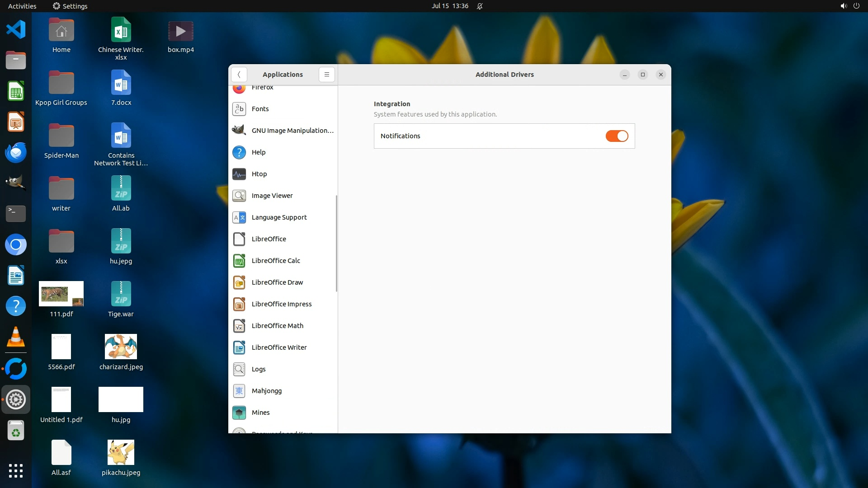
Task: Open Show Applications grid in dock
Action: 16,470
